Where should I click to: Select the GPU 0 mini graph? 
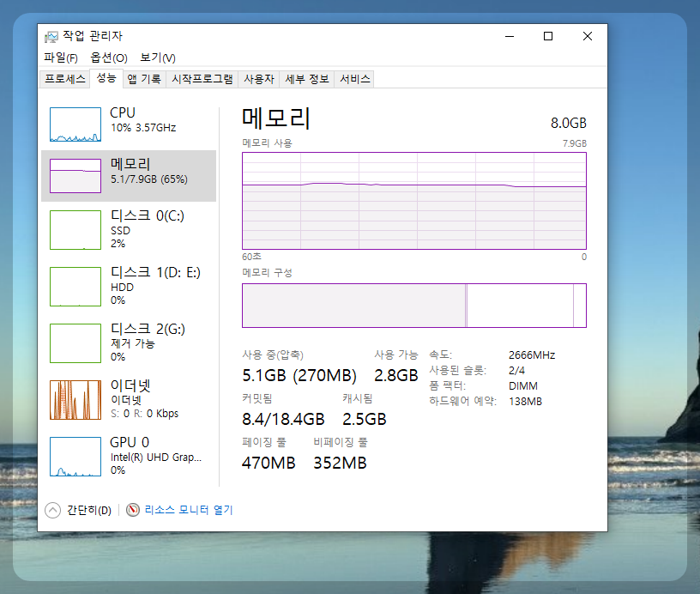(x=75, y=457)
